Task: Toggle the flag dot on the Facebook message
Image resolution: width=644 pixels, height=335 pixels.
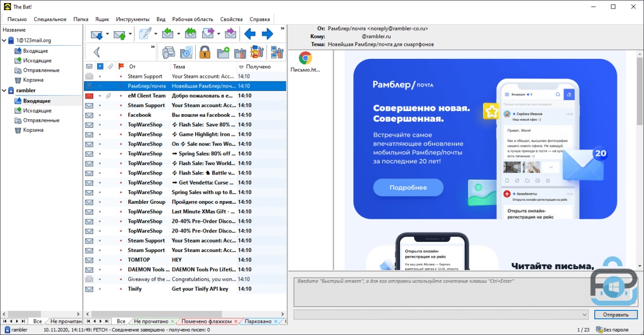Action: tap(121, 115)
